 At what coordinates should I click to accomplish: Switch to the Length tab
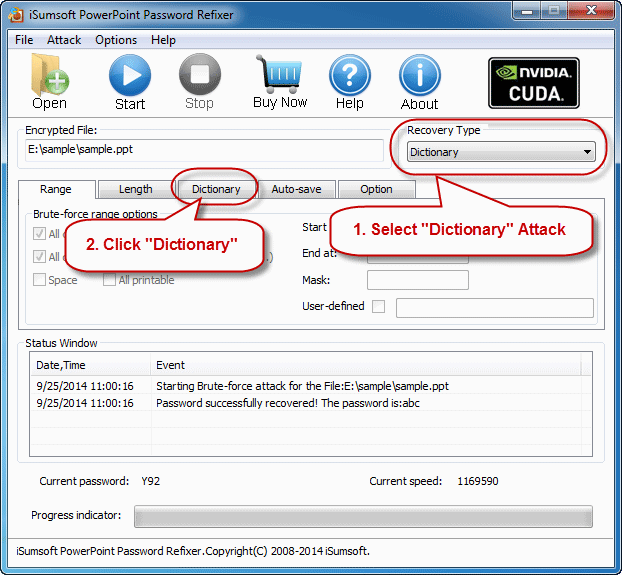pos(136,189)
